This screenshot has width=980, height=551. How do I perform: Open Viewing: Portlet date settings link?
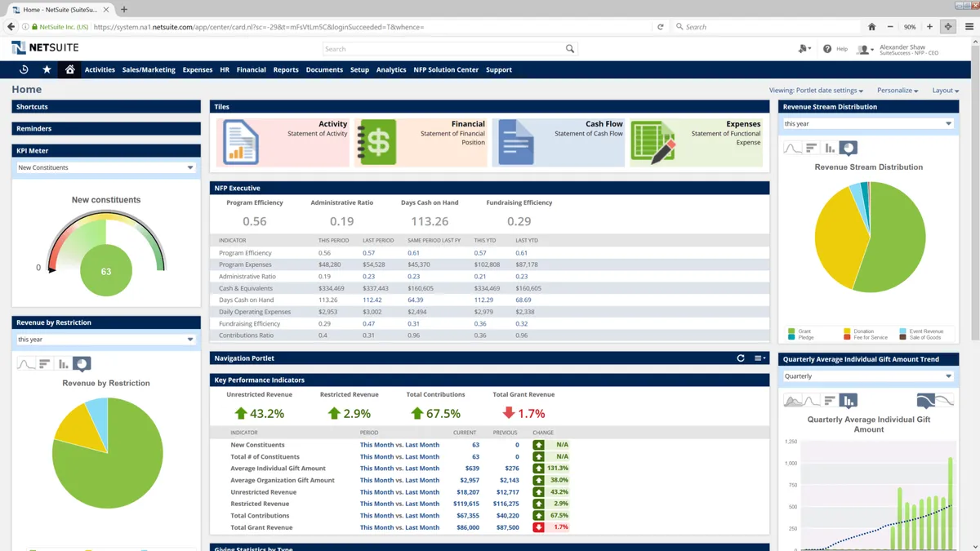(x=816, y=91)
